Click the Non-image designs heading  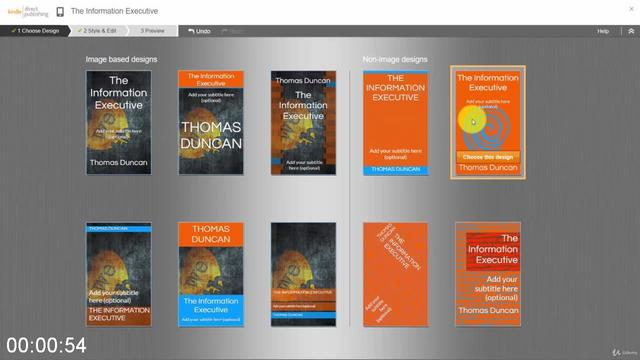pyautogui.click(x=395, y=59)
